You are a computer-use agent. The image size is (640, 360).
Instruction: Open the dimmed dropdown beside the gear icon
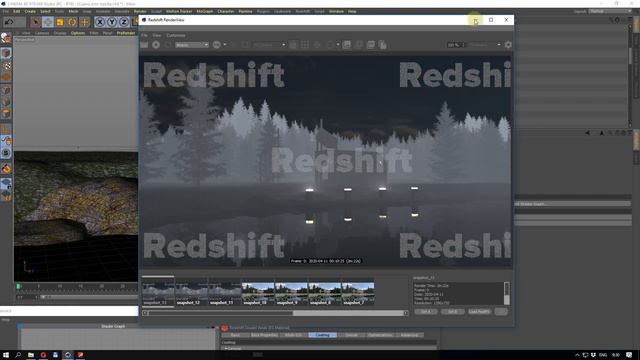pos(485,45)
